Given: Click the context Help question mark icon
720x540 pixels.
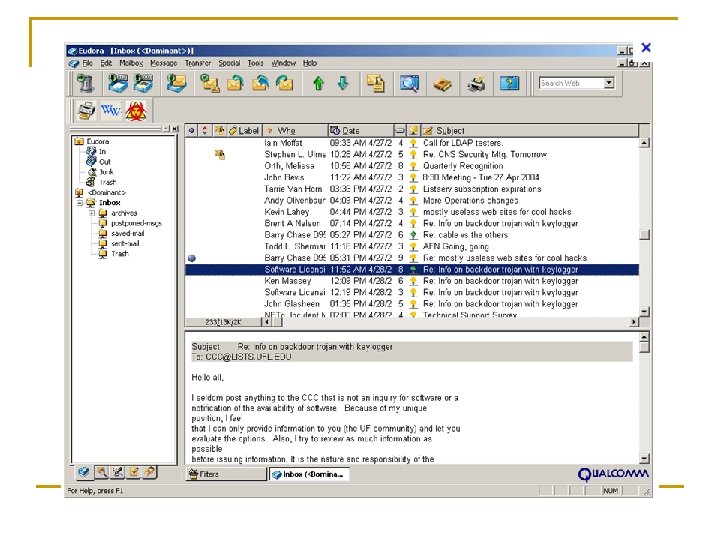Looking at the screenshot, I should tap(509, 83).
